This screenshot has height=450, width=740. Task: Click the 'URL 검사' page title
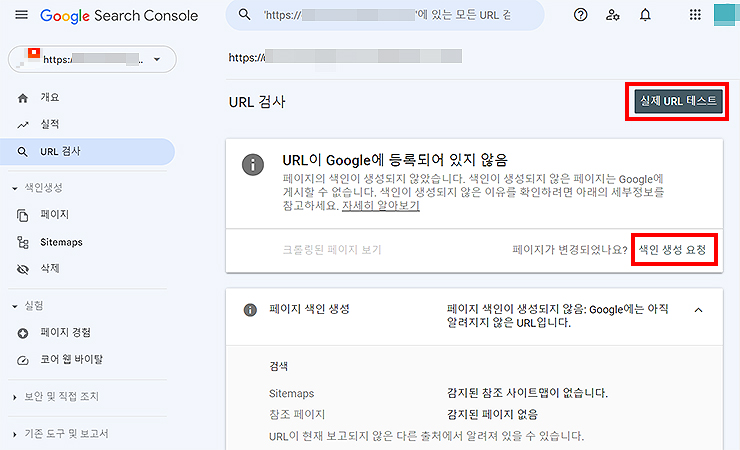point(257,102)
